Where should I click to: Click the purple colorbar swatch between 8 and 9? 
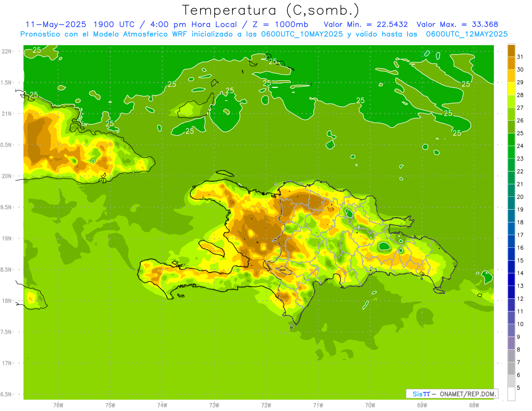click(x=511, y=343)
